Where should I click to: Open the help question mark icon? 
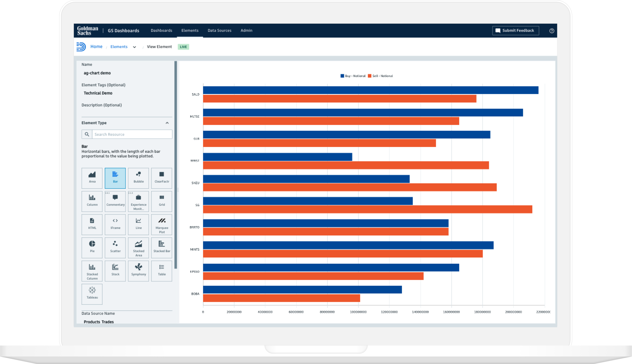[551, 31]
